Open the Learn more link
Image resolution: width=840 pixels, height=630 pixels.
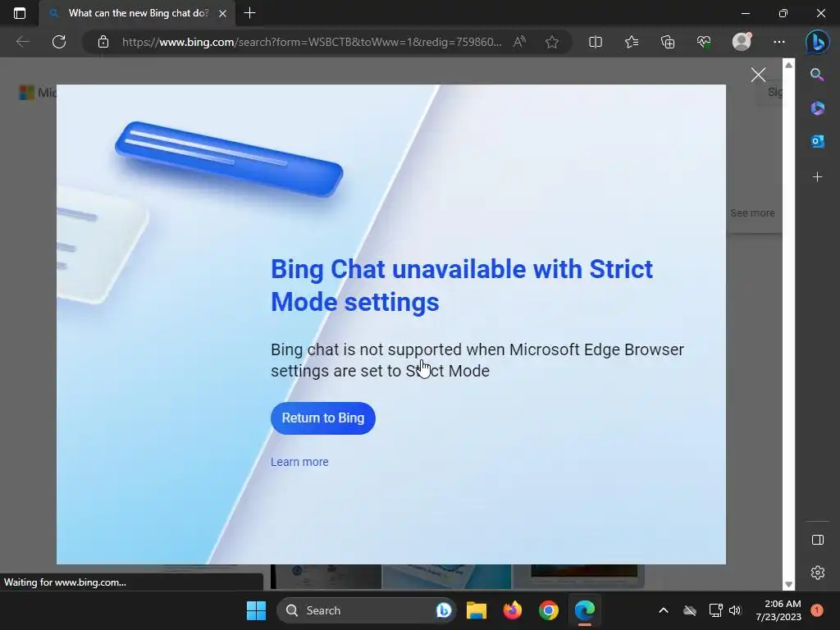click(x=299, y=462)
